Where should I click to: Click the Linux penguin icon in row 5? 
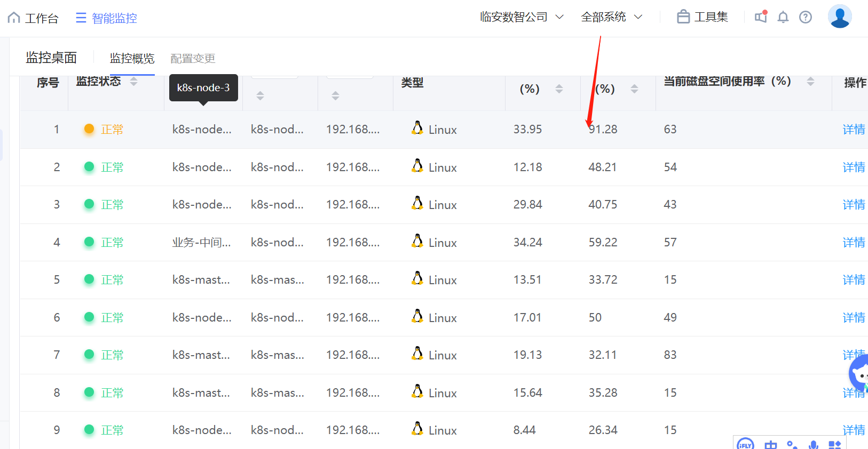tap(417, 278)
